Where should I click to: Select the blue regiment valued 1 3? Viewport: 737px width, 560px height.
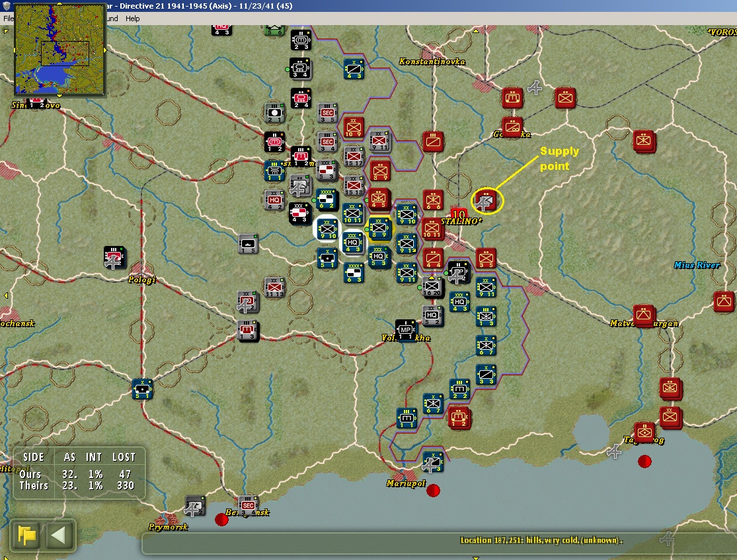pos(486,317)
